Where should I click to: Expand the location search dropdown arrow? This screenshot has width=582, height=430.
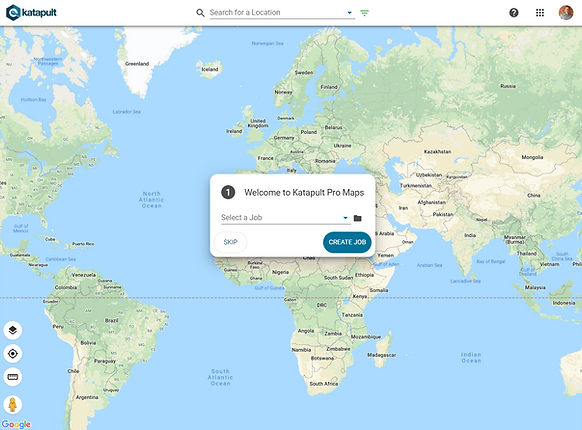pyautogui.click(x=349, y=13)
